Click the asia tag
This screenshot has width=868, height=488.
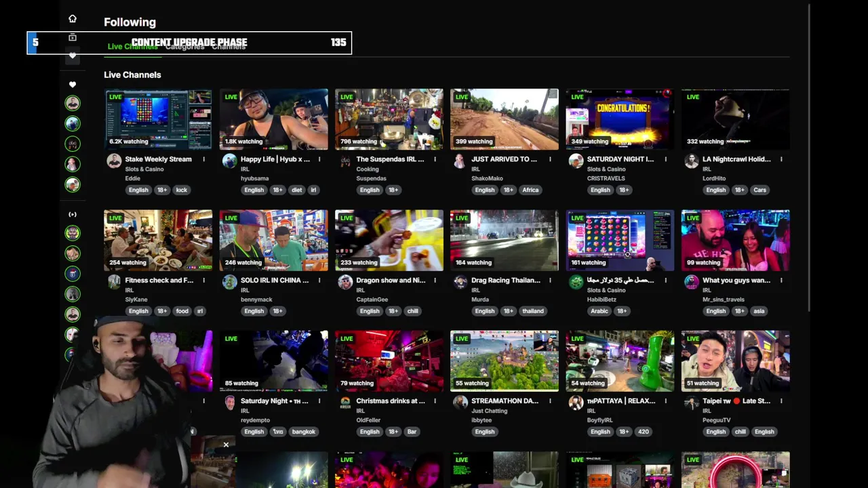[x=759, y=311]
